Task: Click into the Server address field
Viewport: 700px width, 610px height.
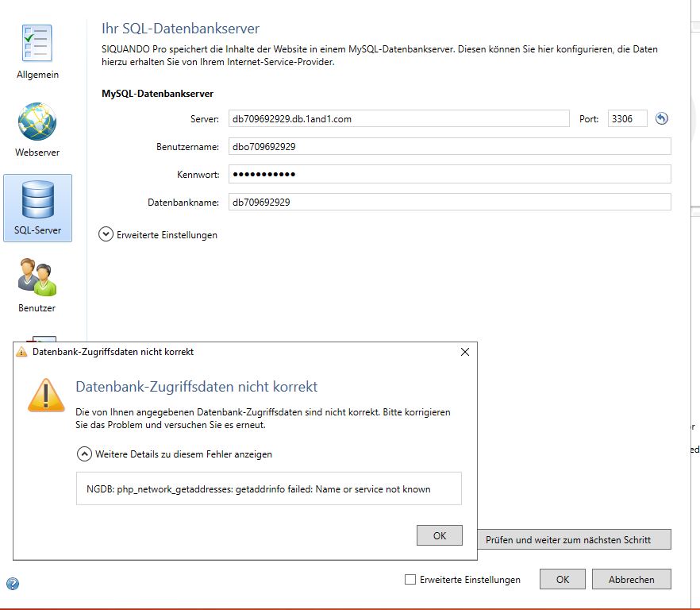Action: pos(398,119)
